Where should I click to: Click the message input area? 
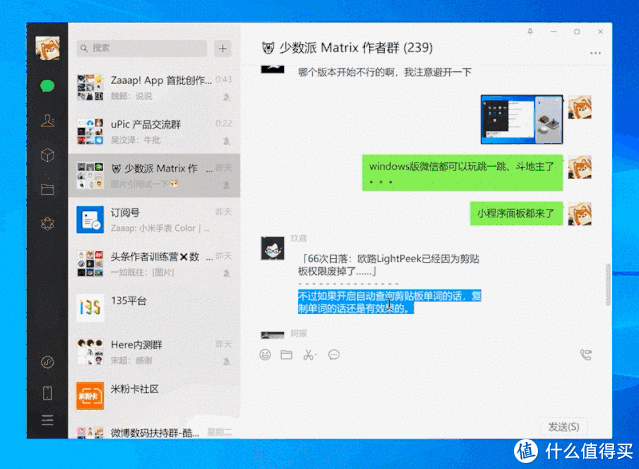coord(426,391)
